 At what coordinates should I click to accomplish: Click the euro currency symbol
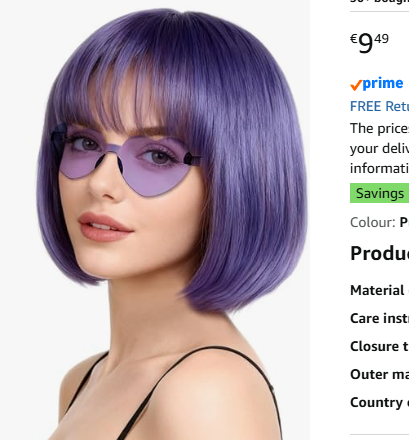(x=354, y=39)
